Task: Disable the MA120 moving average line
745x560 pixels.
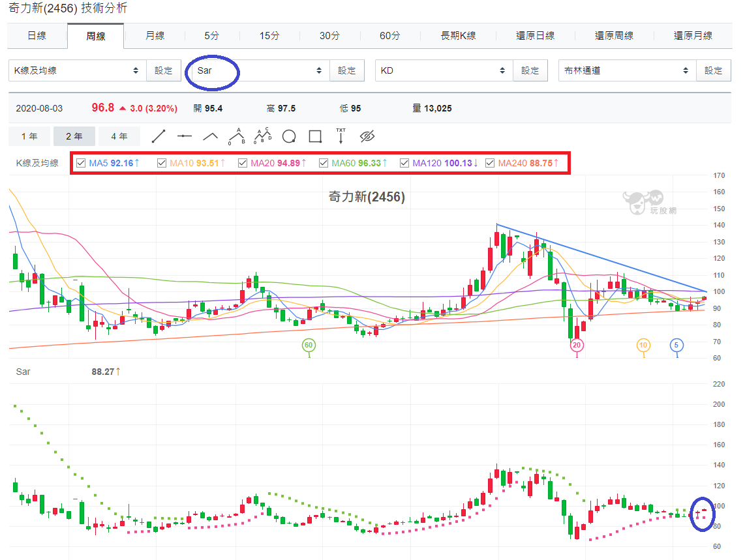Action: 404,163
